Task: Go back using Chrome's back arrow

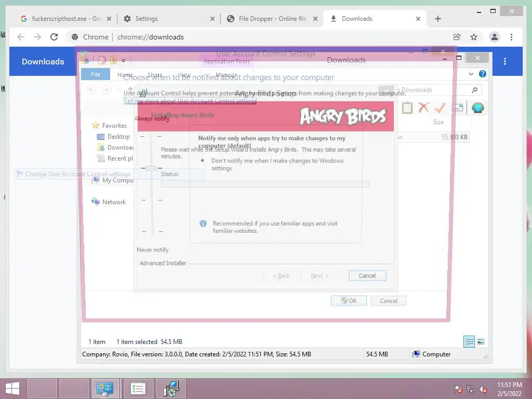Action: pos(21,37)
